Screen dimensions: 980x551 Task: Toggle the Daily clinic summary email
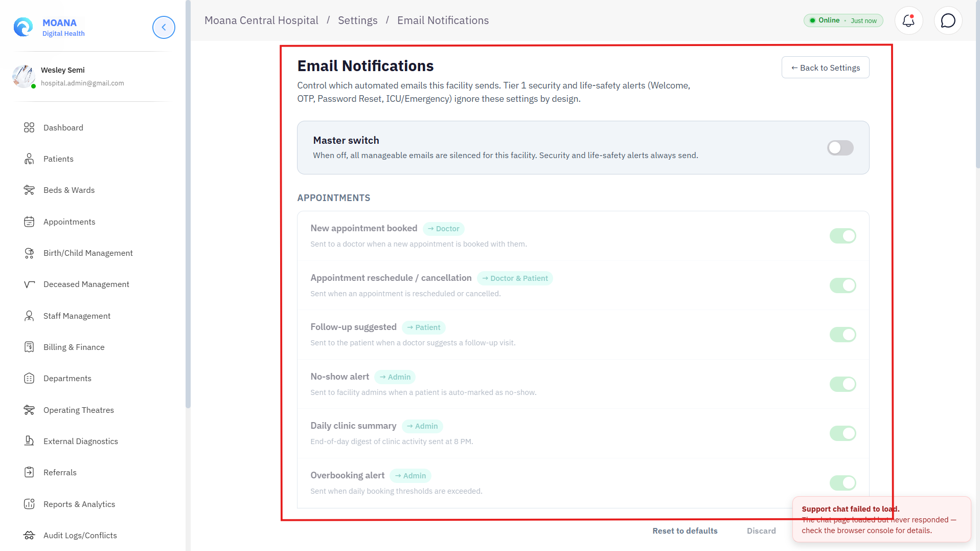(842, 433)
